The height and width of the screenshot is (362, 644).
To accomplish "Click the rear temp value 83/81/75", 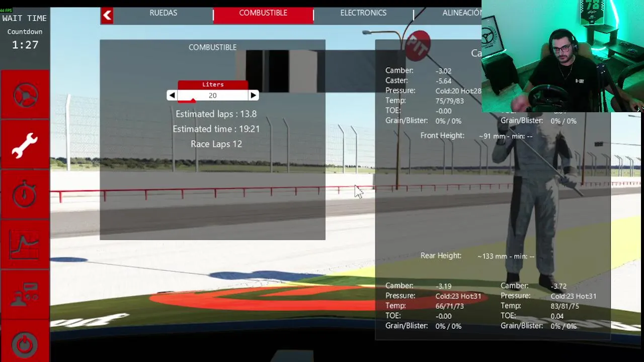I will tap(565, 306).
